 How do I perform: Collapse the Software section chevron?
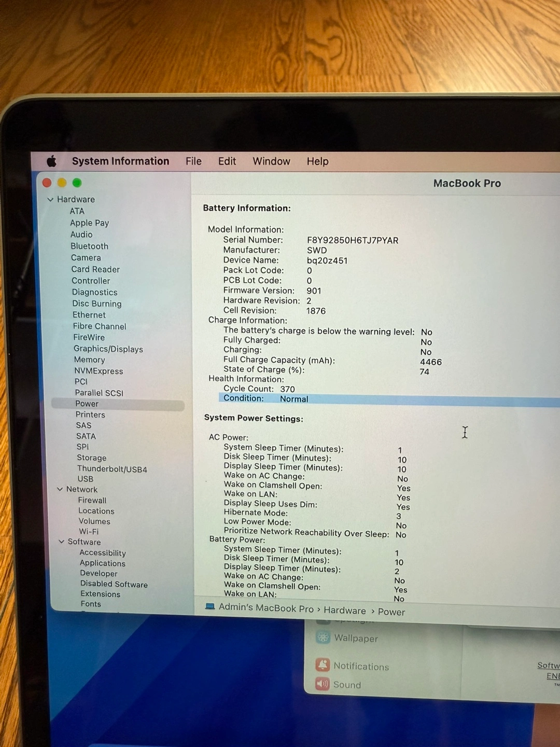coord(62,542)
